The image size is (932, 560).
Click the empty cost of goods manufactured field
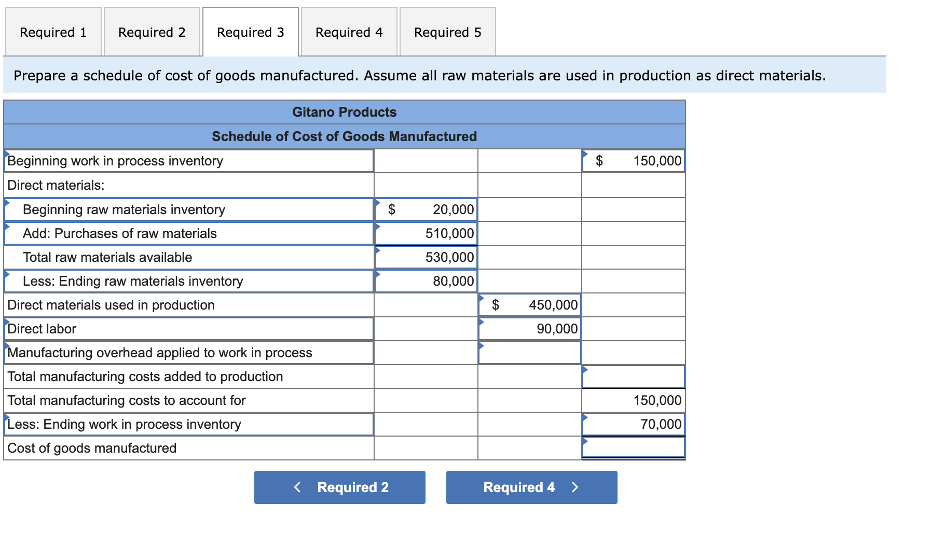[633, 448]
